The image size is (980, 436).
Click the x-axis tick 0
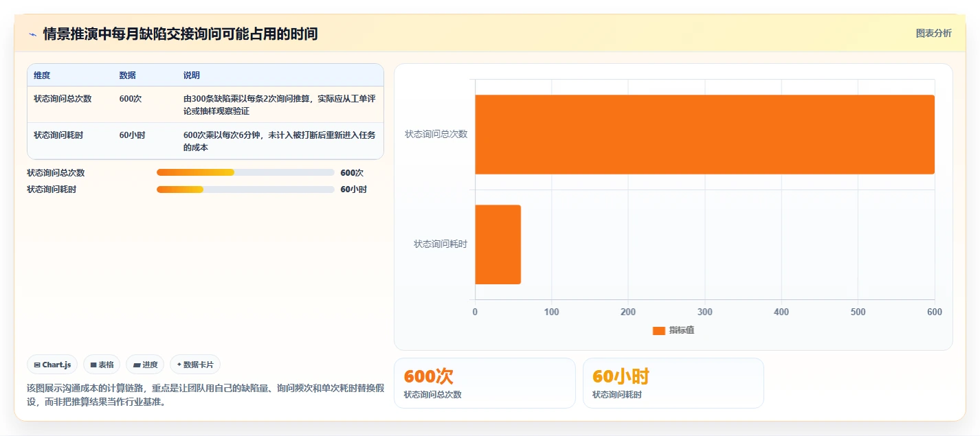[x=475, y=312]
